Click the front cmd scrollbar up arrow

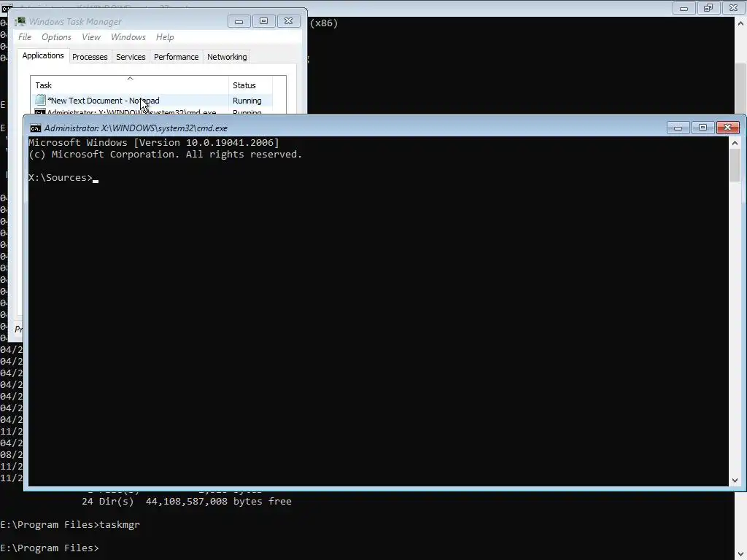(735, 143)
